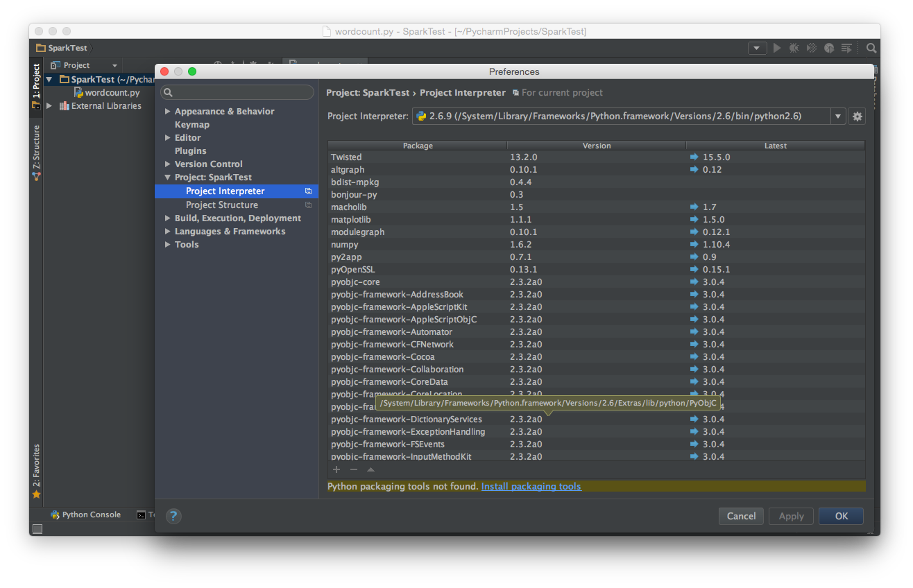Expand Languages & Frameworks group

point(167,232)
